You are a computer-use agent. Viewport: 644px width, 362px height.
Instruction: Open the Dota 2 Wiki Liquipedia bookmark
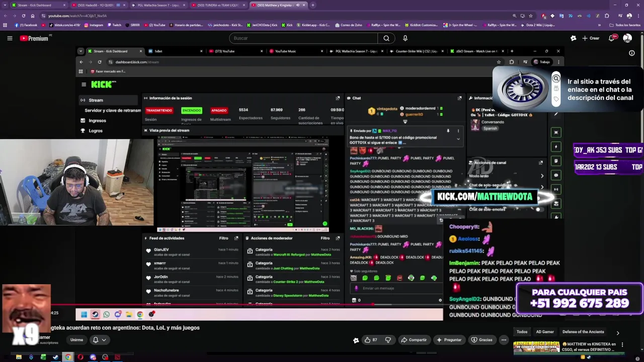(538, 25)
